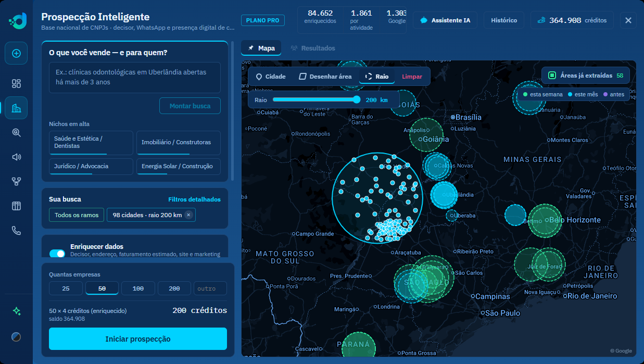Click the outro custom quantity field
The width and height of the screenshot is (644, 364).
pos(210,288)
